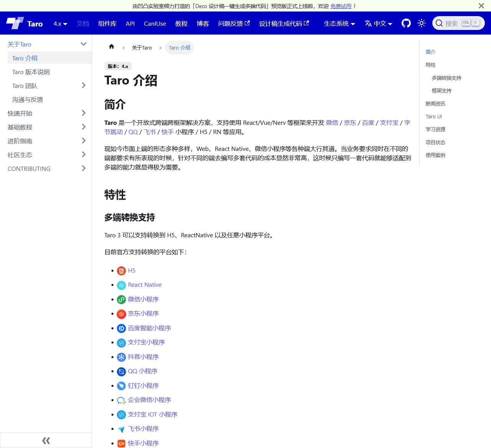This screenshot has width=491, height=448.
Task: Jump to 学习资源 in contents
Action: (435, 129)
